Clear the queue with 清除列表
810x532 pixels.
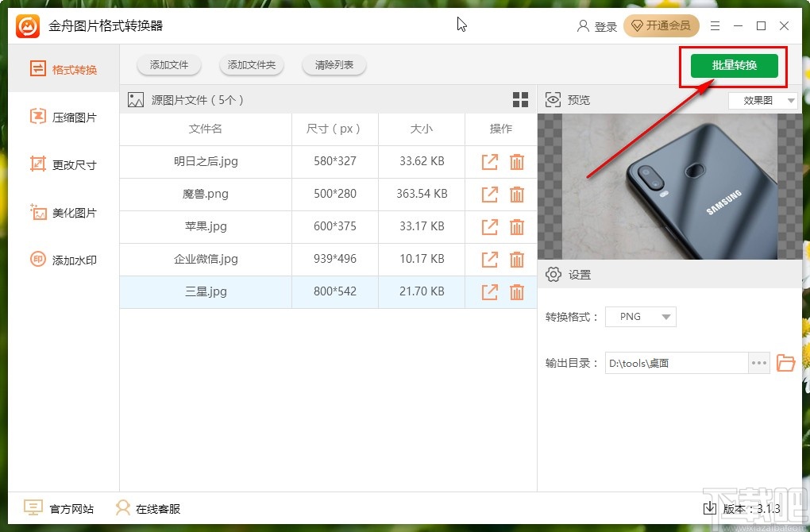click(x=334, y=66)
